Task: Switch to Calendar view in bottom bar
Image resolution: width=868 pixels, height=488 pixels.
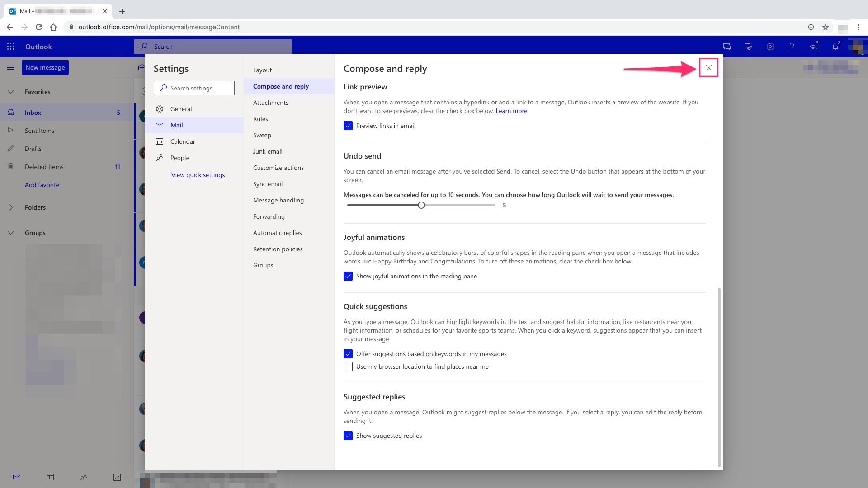Action: (50, 477)
